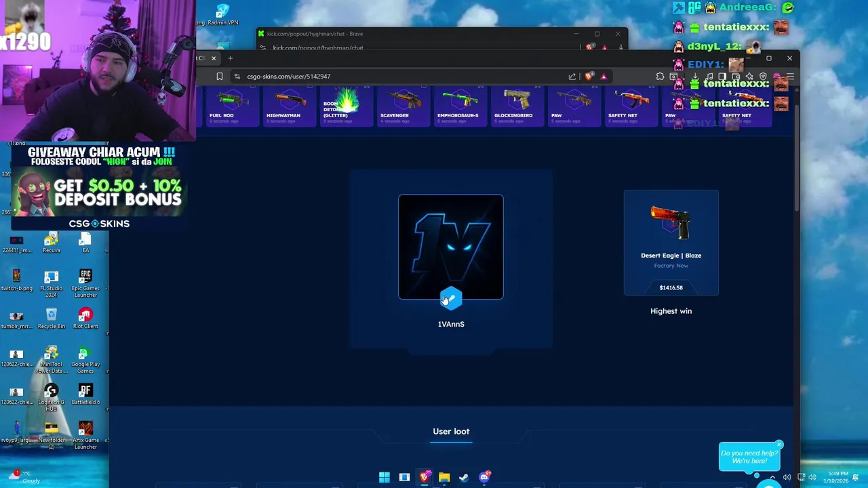
Task: Open File Explorer from the taskbar
Action: [444, 477]
